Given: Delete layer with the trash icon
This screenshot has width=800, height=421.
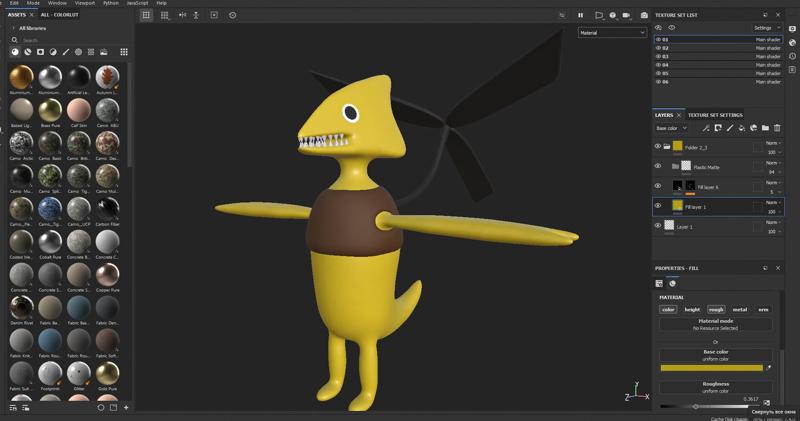Looking at the screenshot, I should pyautogui.click(x=777, y=128).
